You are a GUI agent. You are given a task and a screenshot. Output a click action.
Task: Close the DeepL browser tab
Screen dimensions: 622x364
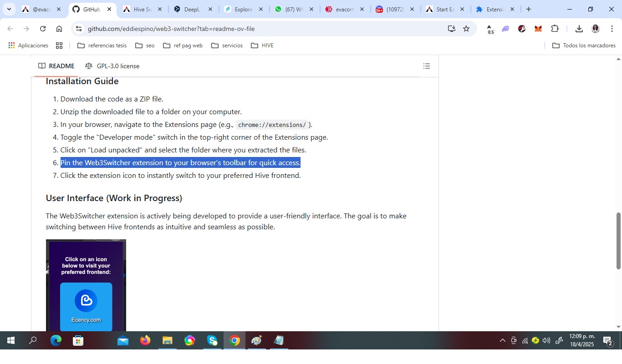pos(210,9)
